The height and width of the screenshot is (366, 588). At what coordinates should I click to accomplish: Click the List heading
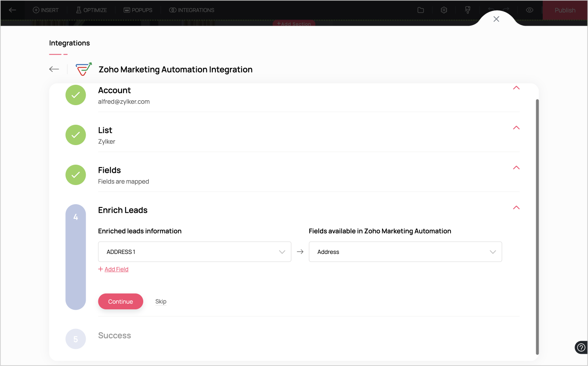tap(105, 130)
